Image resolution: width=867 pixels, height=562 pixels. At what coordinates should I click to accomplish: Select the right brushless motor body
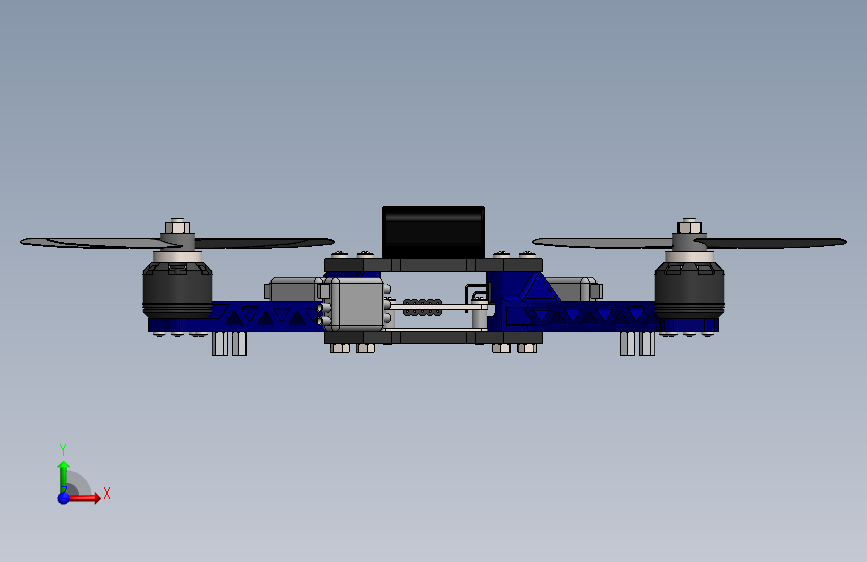point(689,290)
